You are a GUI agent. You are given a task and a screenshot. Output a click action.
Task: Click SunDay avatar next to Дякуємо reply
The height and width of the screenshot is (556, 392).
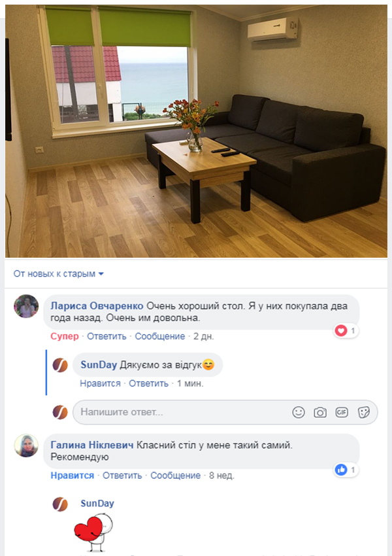tap(60, 365)
